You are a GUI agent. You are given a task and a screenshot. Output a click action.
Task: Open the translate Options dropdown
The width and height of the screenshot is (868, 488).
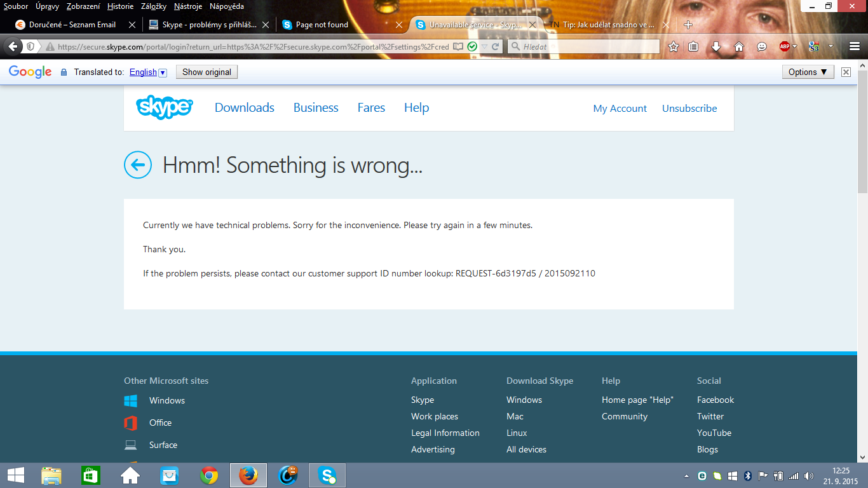[x=808, y=72]
